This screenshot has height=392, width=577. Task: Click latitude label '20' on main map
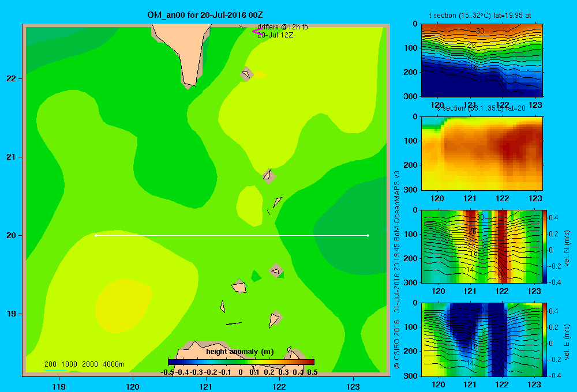[12, 235]
